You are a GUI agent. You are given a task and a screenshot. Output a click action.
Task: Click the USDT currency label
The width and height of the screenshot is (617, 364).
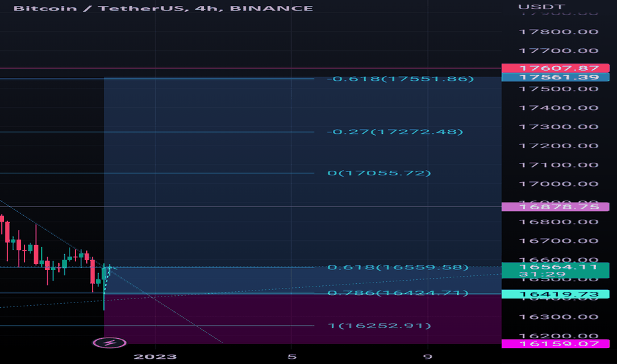coord(542,7)
